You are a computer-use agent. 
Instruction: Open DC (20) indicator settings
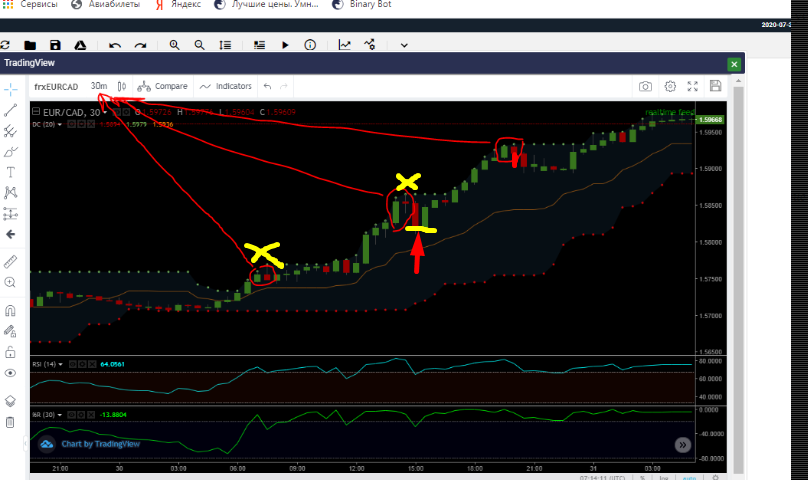(x=81, y=124)
